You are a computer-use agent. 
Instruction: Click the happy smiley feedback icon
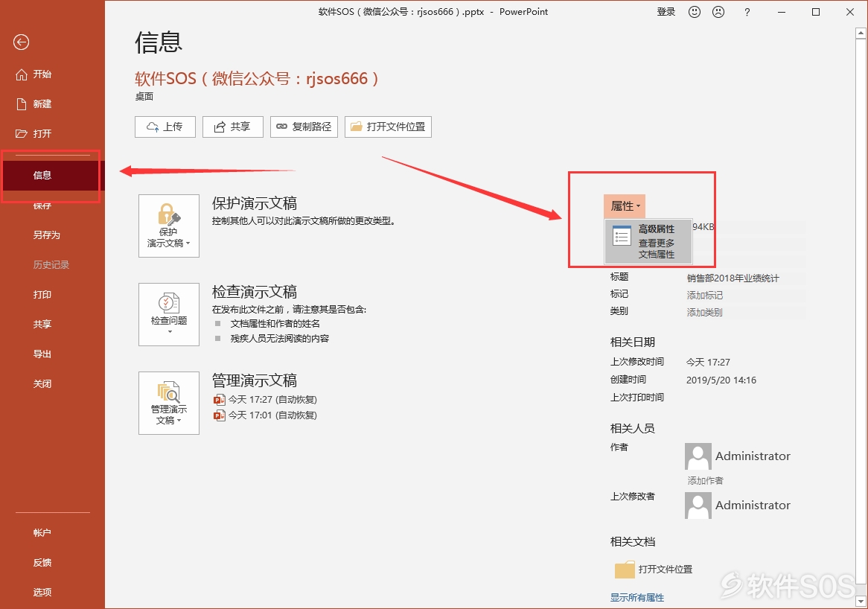[x=695, y=12]
